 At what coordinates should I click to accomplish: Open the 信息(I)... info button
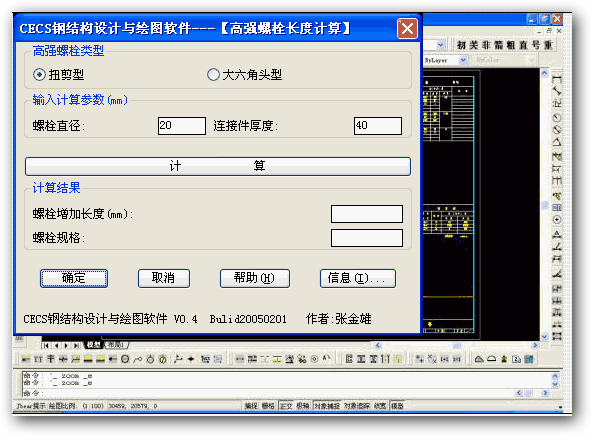click(x=358, y=278)
